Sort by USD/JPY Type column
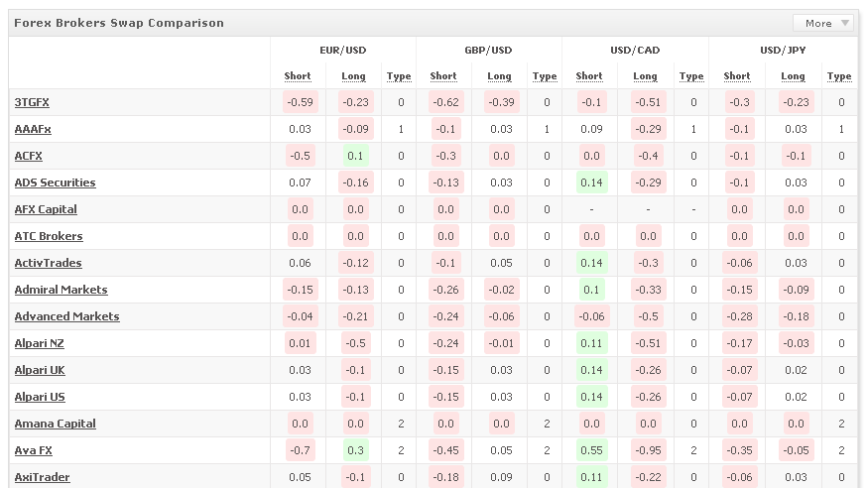 pos(839,76)
